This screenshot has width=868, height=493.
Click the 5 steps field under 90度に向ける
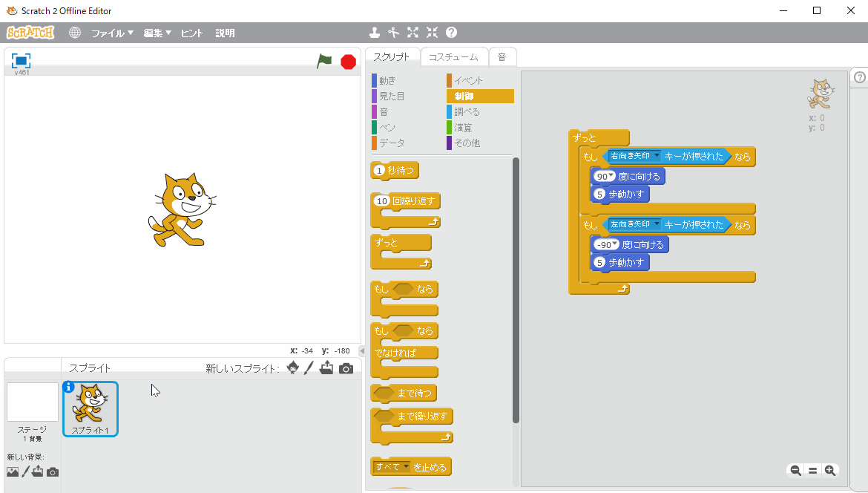click(x=599, y=195)
